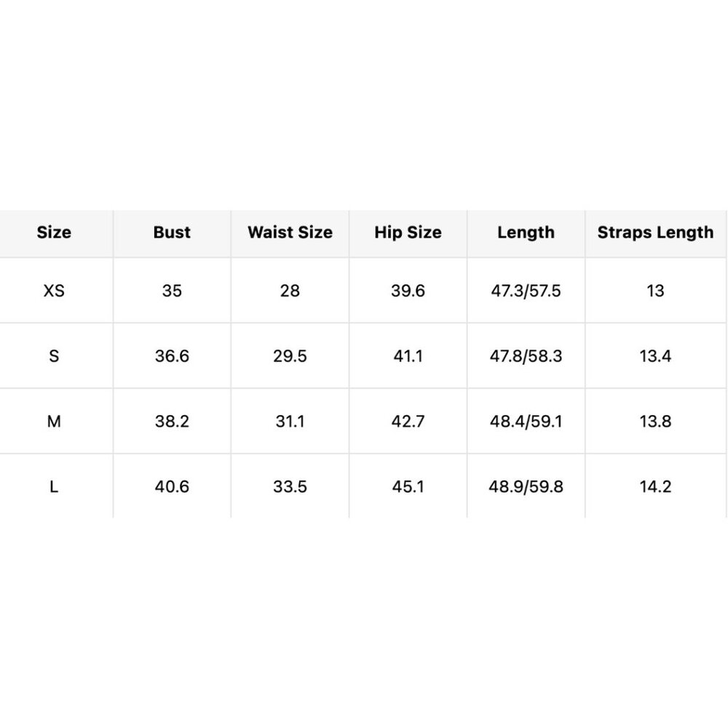Select the M bust value 38.2
This screenshot has height=728, width=728.
(x=172, y=422)
